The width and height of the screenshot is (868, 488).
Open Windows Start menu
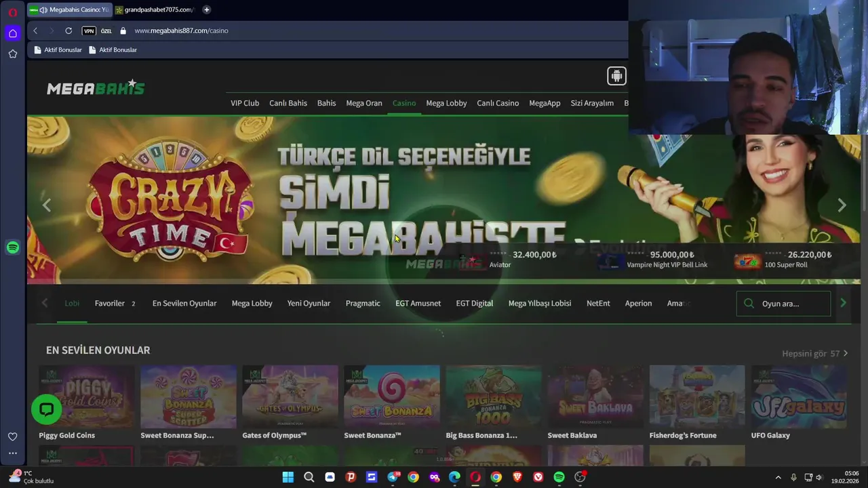(288, 477)
